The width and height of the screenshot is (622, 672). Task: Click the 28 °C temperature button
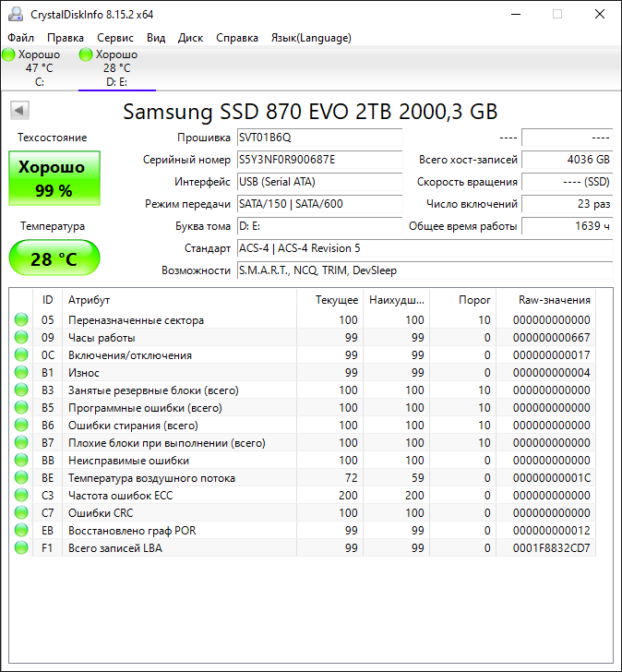54,258
